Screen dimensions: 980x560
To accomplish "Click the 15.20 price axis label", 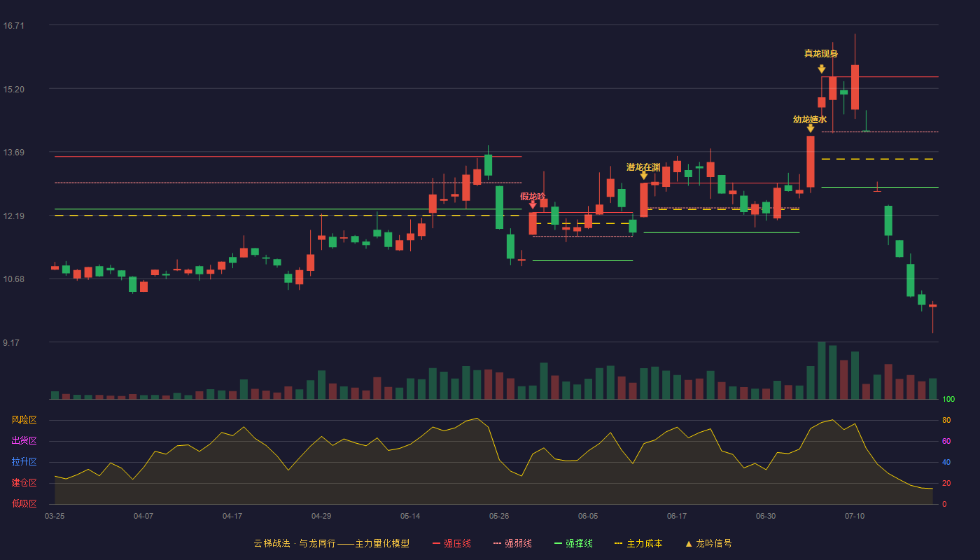I will coord(14,90).
